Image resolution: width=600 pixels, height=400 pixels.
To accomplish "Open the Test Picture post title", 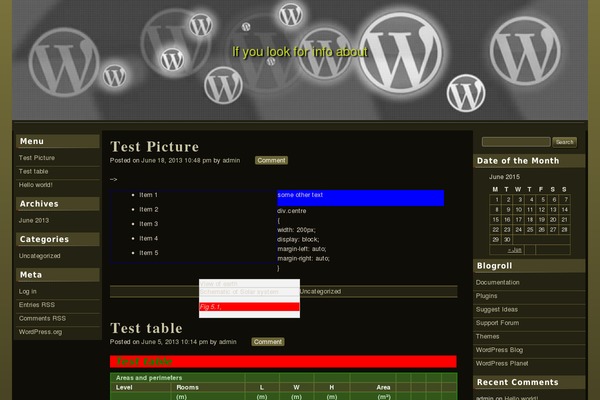I will coord(155,147).
